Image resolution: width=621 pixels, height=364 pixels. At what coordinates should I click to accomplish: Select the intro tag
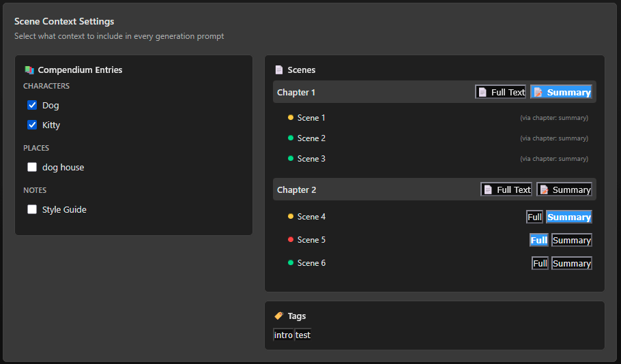point(283,335)
